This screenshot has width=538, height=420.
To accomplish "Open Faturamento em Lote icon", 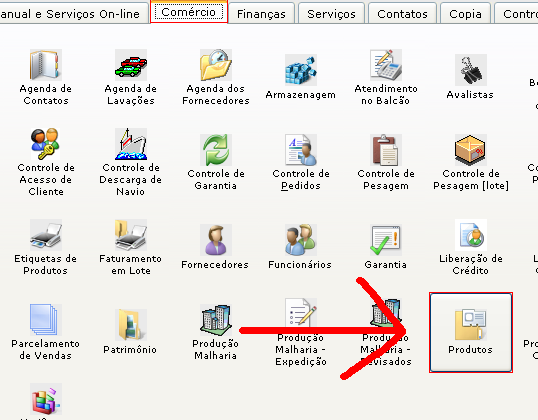I will coord(131,235).
